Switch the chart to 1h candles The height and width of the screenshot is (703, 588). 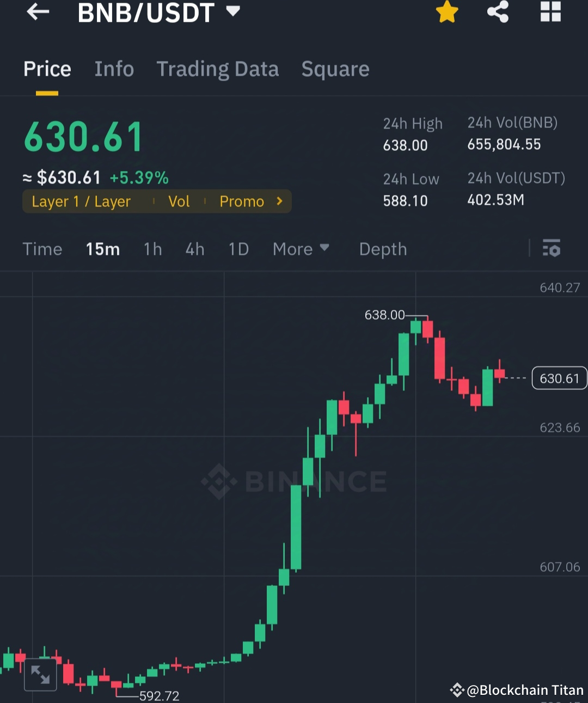pyautogui.click(x=152, y=249)
